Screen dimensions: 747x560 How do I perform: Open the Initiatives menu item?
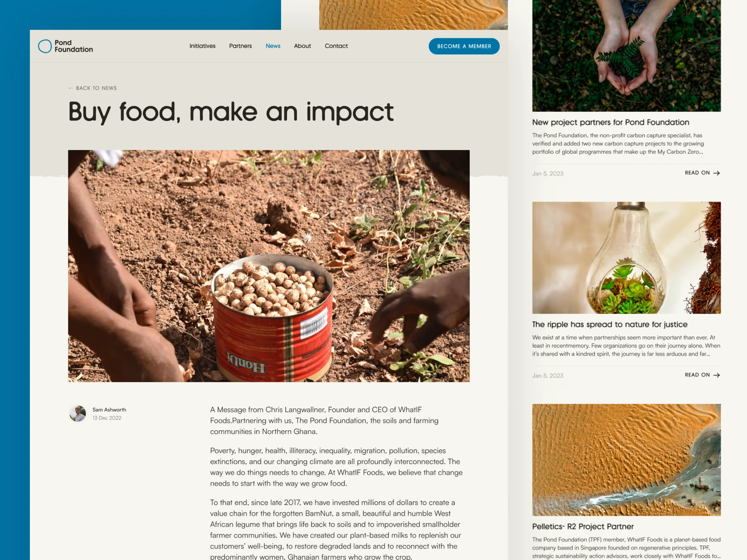tap(202, 46)
